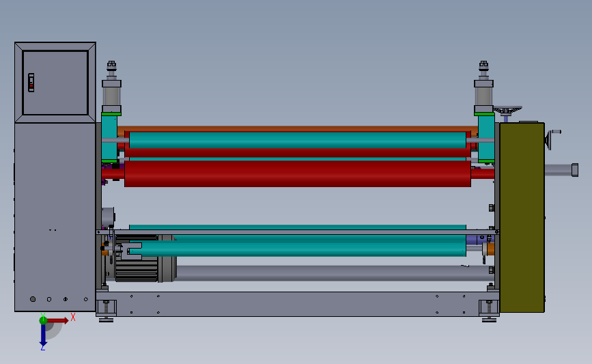This screenshot has height=364, width=592.
Task: Select the lower thick teal roller
Action: coord(297,249)
